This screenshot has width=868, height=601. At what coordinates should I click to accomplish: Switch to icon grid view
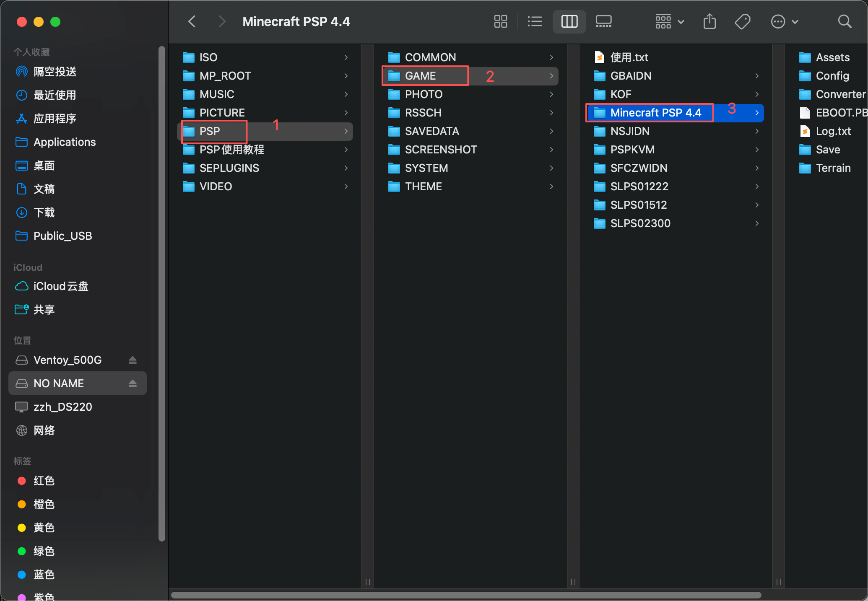coord(500,21)
